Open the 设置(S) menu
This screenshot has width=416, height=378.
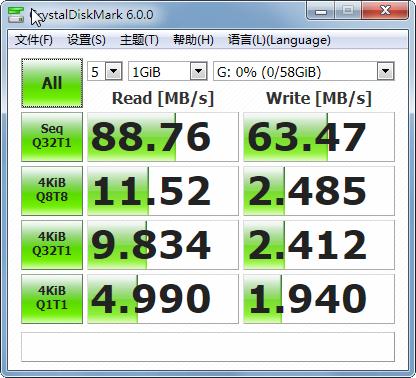tap(86, 40)
